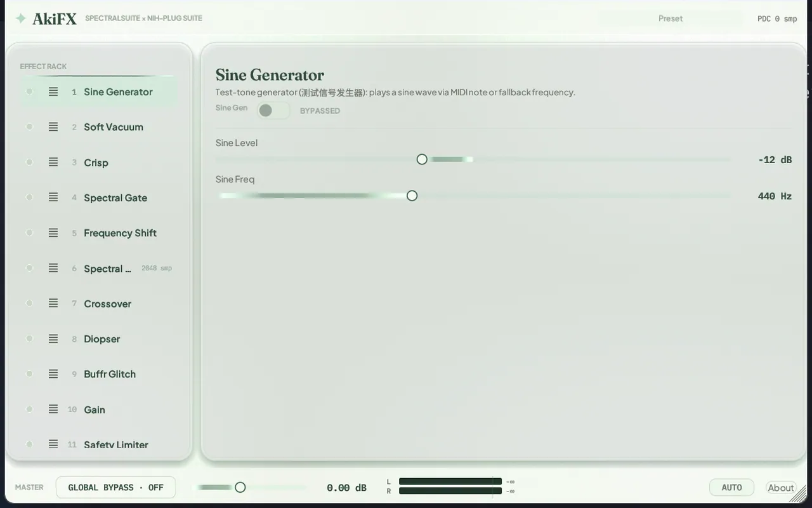Enable Spectral Gate using its status dot
Viewport: 812px width, 508px height.
point(29,197)
